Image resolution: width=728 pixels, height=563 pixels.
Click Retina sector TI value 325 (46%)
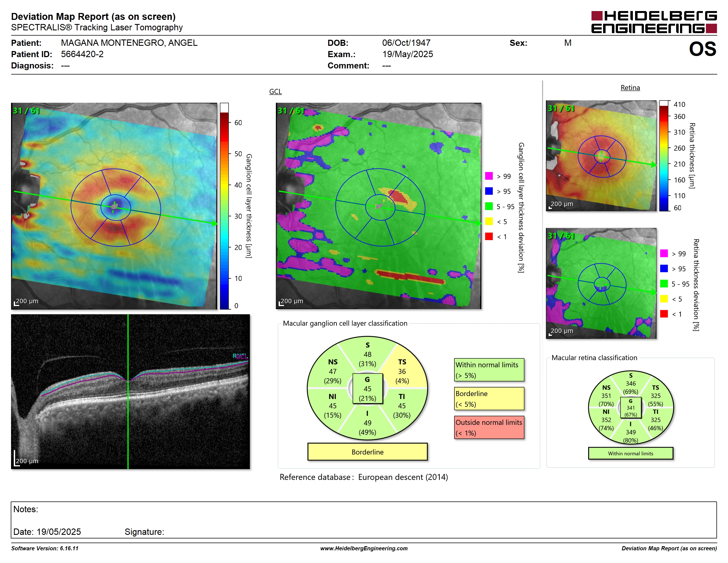click(x=655, y=420)
